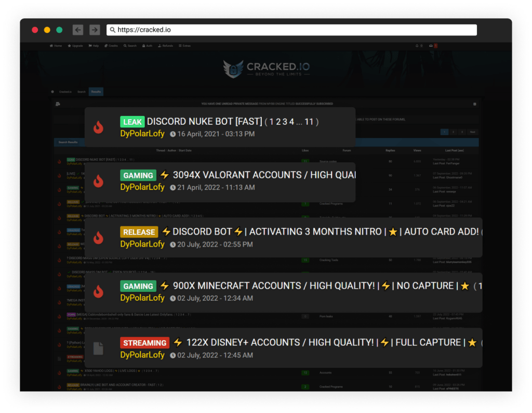This screenshot has height=413, width=532.
Task: Open page 11 of Discord Nuke Bot thread
Action: [x=309, y=122]
